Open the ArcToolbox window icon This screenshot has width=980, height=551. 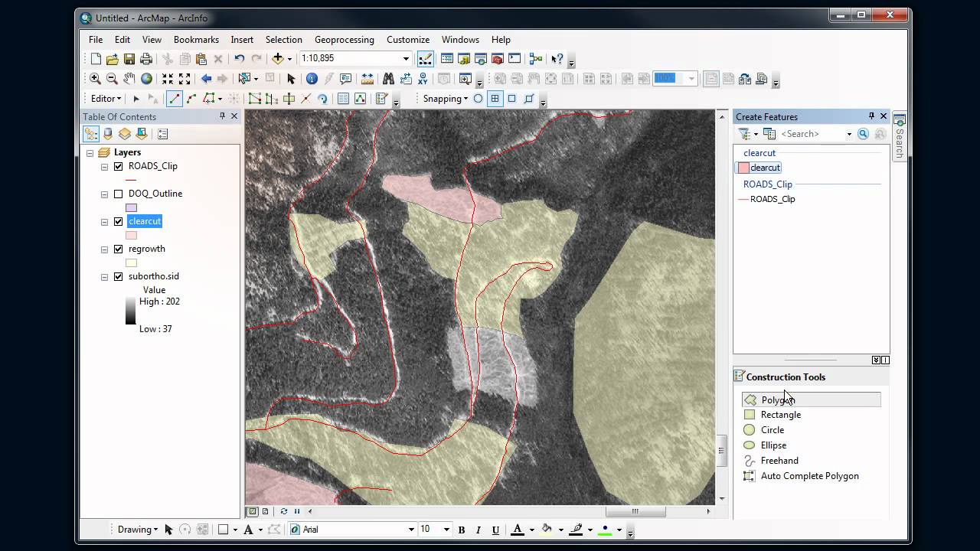coord(498,59)
